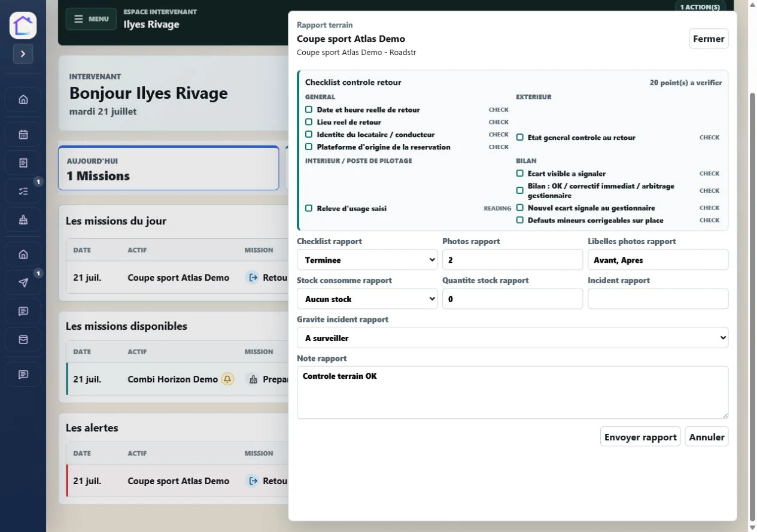
Task: Click the bell icon next to Combi Horizon Demo
Action: (x=227, y=379)
